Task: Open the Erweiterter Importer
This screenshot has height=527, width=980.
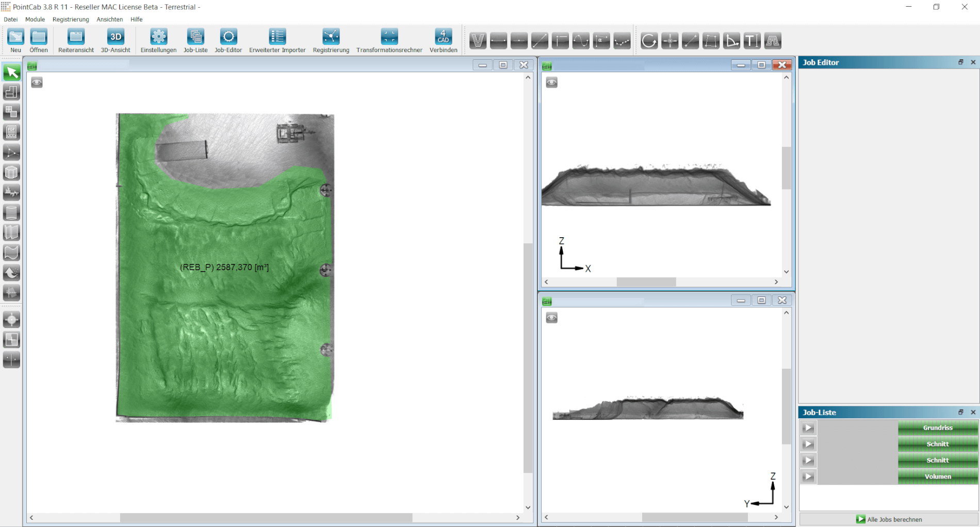Action: (277, 37)
